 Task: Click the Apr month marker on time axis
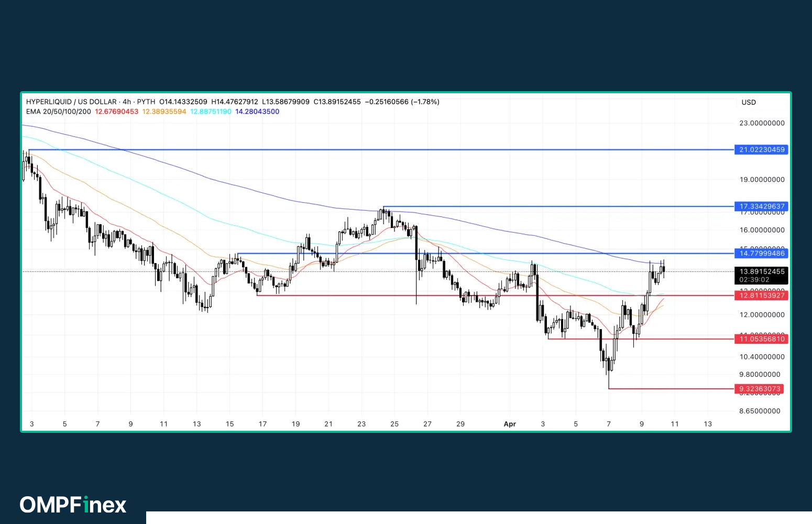click(x=510, y=424)
